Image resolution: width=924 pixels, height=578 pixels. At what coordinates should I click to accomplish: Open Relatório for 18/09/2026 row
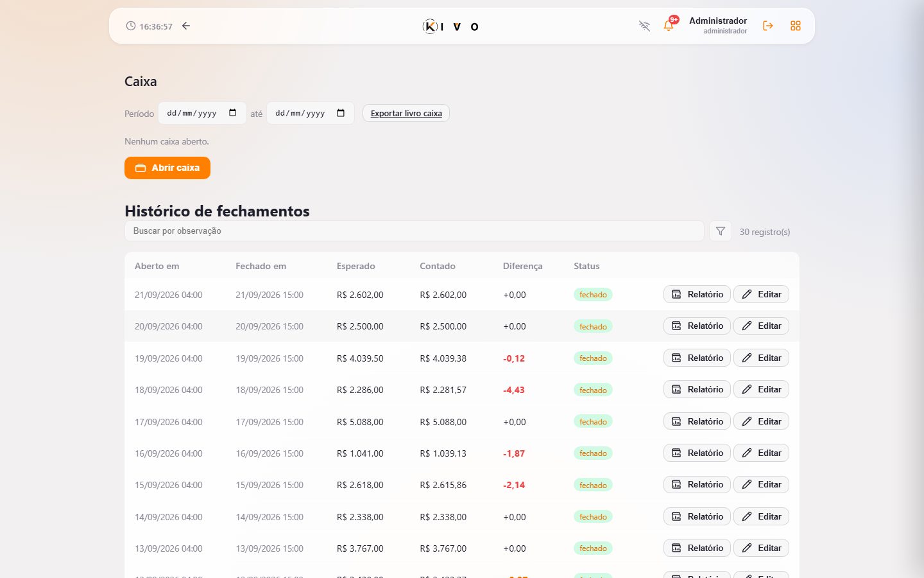pos(697,389)
